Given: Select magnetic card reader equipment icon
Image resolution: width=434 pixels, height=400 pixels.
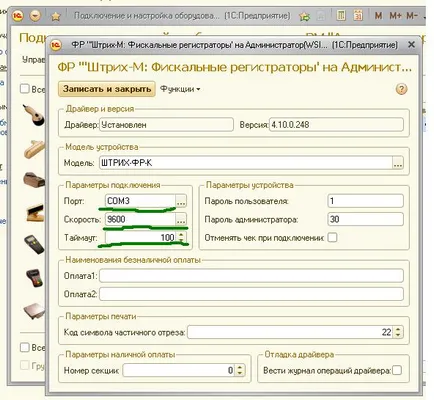Looking at the screenshot, I should [x=34, y=149].
